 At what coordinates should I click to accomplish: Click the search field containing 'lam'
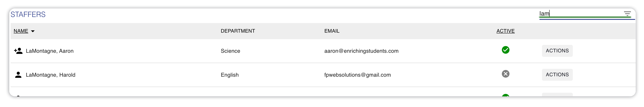pos(580,14)
